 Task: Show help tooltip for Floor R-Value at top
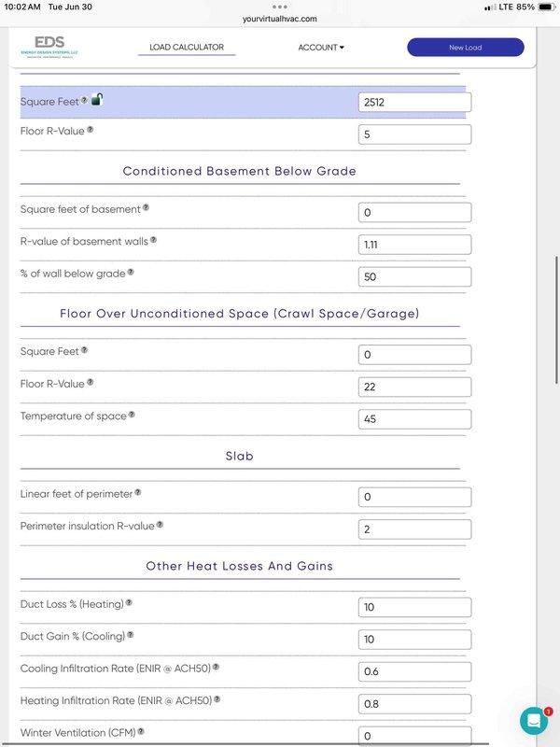coord(91,130)
